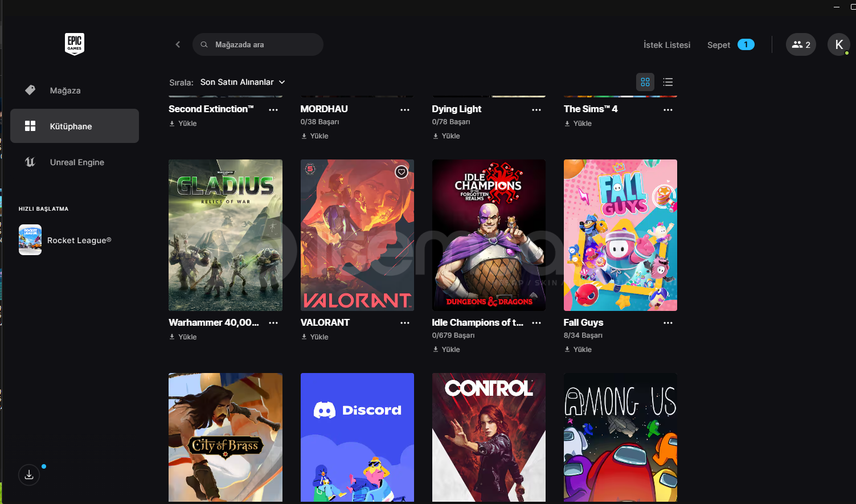Click the Dying Light game title
Viewport: 856px width, 504px height.
457,109
